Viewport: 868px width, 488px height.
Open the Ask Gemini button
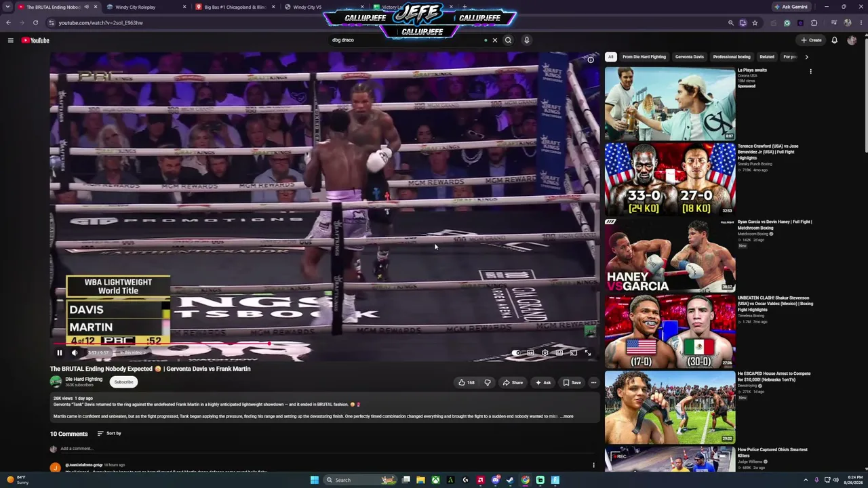[x=791, y=7]
